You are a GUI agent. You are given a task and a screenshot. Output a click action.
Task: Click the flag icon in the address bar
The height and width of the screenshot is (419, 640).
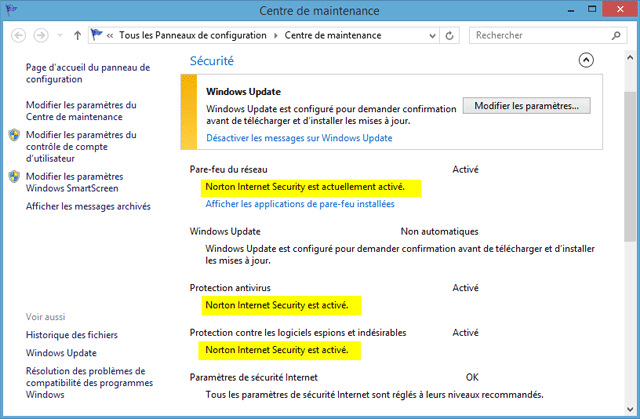[98, 35]
